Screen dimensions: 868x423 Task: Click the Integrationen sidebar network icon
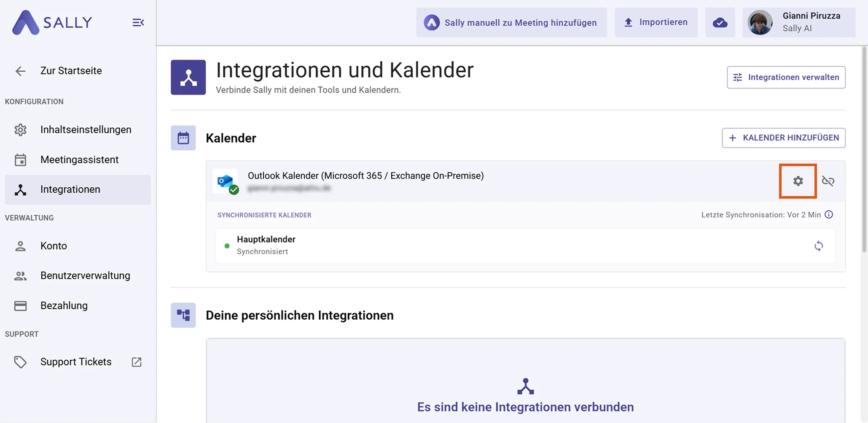(x=20, y=189)
